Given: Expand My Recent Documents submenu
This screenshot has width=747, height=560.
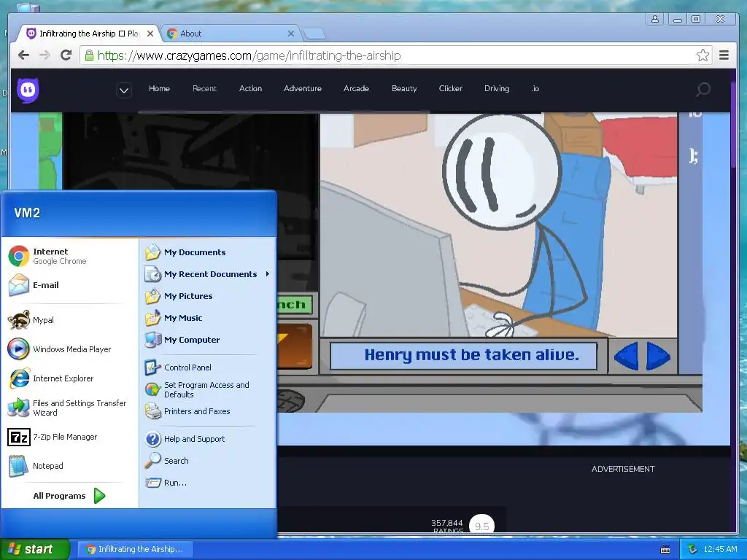Looking at the screenshot, I should pos(207,274).
